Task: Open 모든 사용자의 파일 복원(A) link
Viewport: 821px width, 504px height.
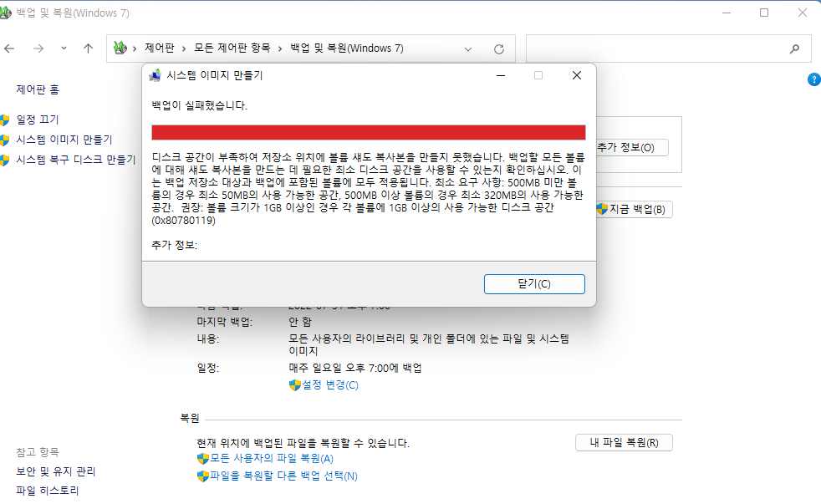Action: click(272, 459)
